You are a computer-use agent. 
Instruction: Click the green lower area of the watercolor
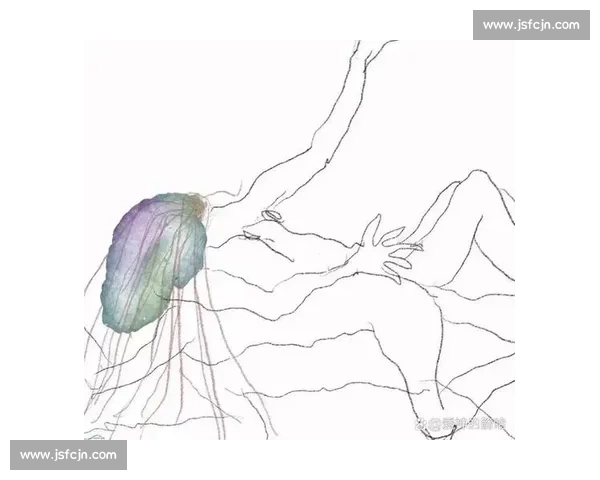pos(138,300)
